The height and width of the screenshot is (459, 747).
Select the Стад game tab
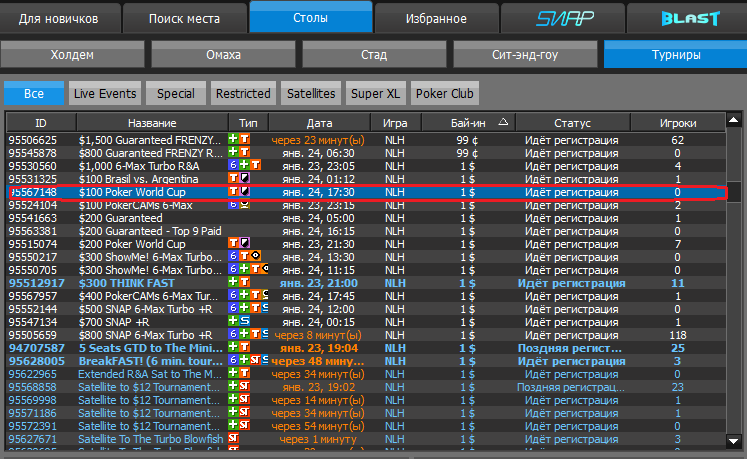(x=374, y=55)
